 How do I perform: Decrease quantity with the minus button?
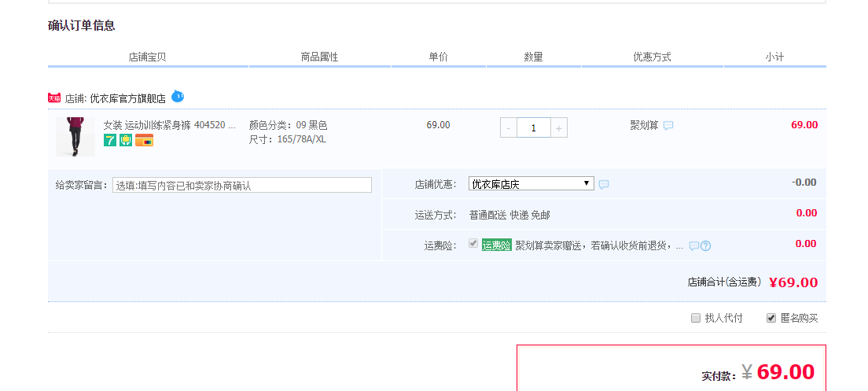(509, 128)
